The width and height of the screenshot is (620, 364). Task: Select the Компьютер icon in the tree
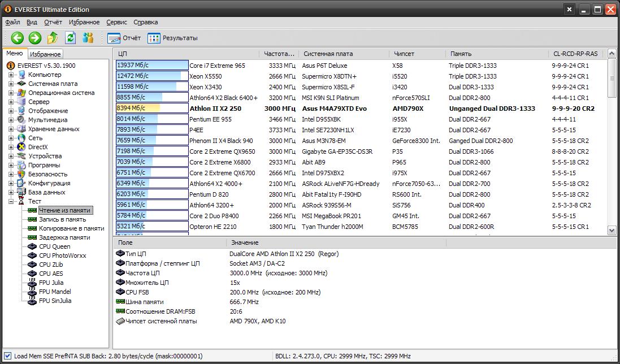21,75
